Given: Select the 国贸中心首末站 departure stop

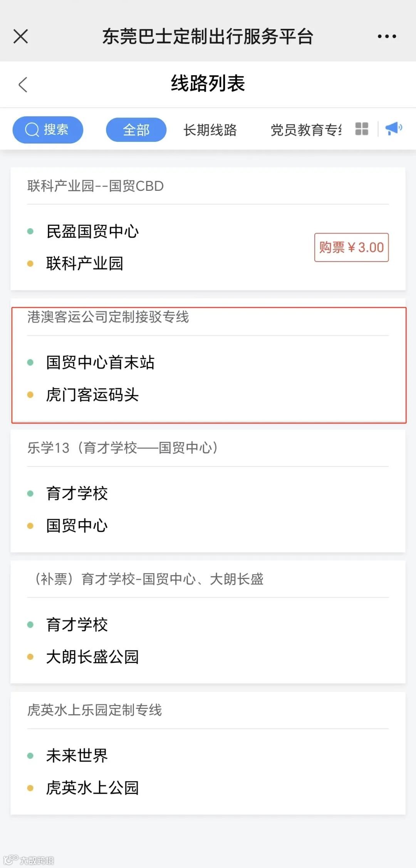Looking at the screenshot, I should [x=100, y=362].
